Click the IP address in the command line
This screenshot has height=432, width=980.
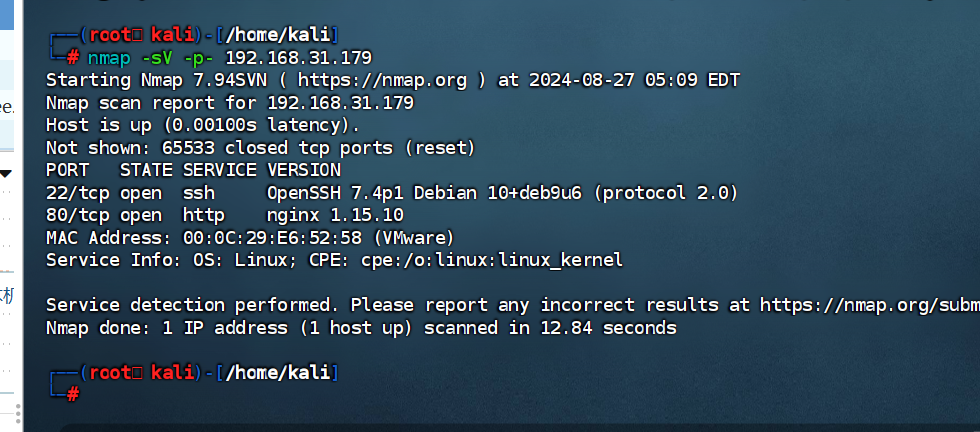click(297, 57)
